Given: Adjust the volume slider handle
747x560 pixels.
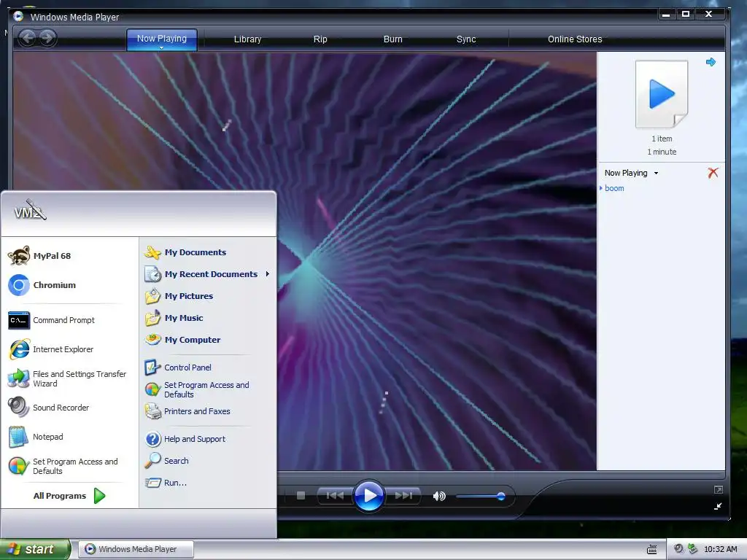Looking at the screenshot, I should click(x=500, y=496).
